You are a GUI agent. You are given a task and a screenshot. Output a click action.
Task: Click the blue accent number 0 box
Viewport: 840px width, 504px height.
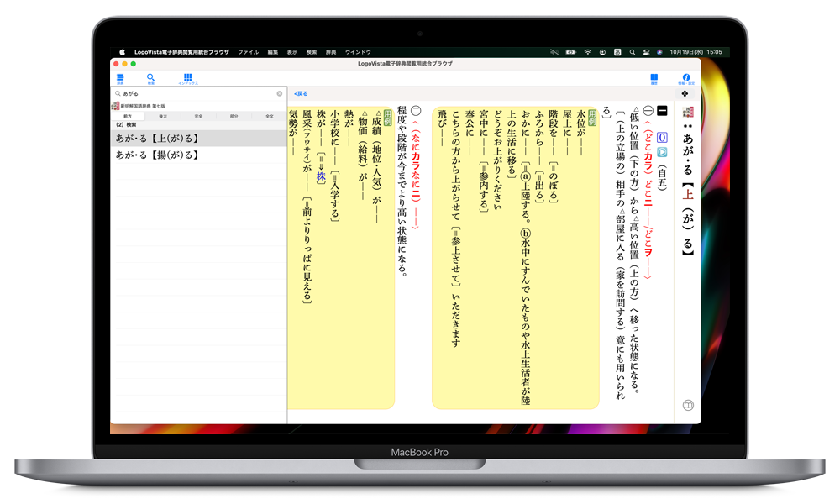pos(662,138)
